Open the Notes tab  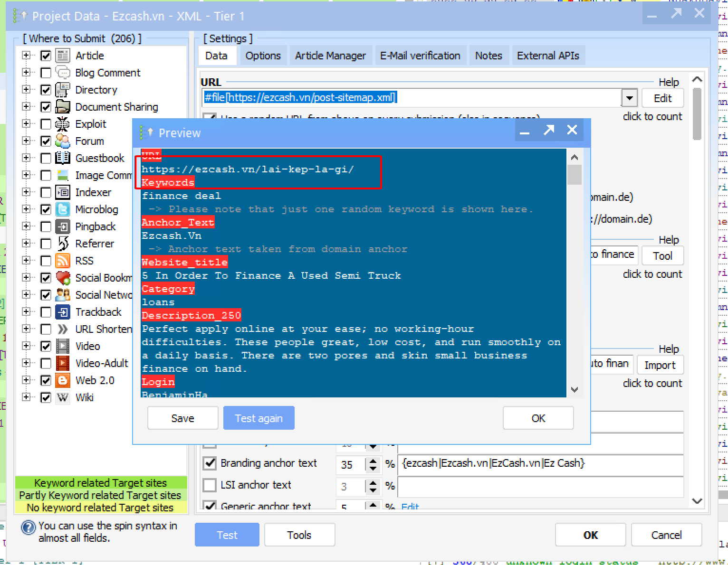point(489,56)
